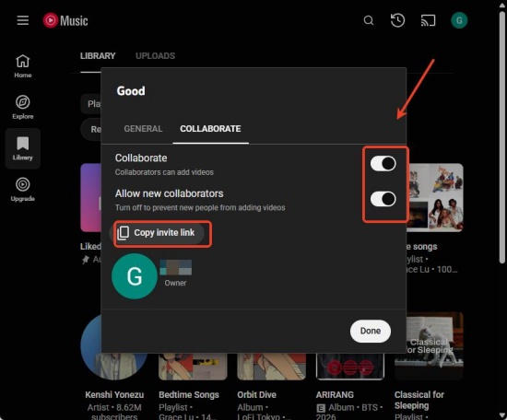Image resolution: width=507 pixels, height=420 pixels.
Task: Click the dialog title Good
Action: (x=131, y=91)
